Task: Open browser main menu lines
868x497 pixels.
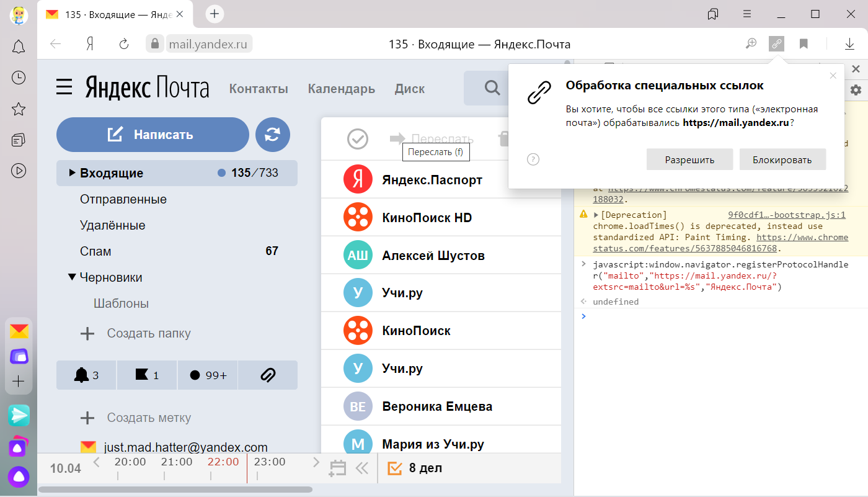Action: (748, 14)
